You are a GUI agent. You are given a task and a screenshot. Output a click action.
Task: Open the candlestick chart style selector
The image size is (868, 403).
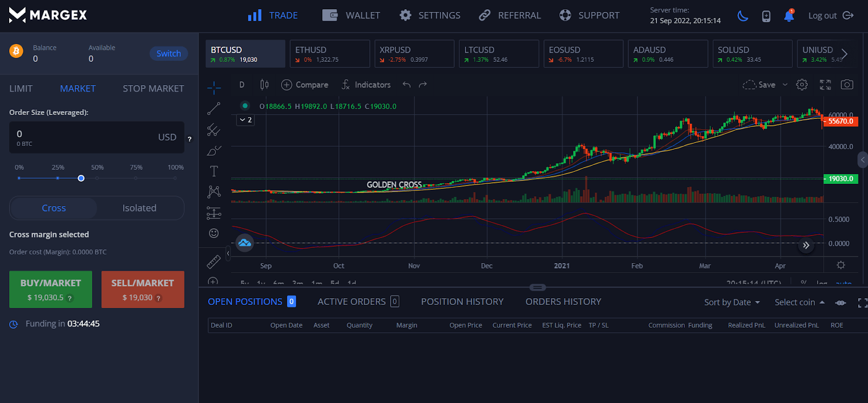point(264,85)
